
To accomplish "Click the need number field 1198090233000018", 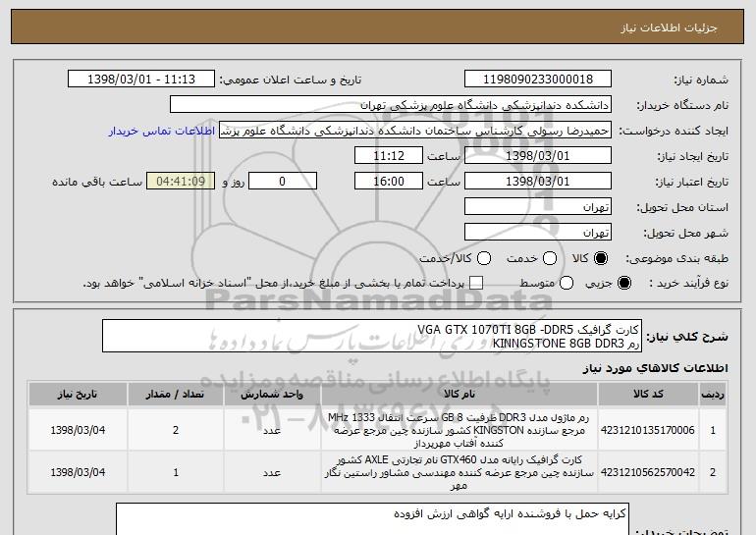I will (538, 80).
